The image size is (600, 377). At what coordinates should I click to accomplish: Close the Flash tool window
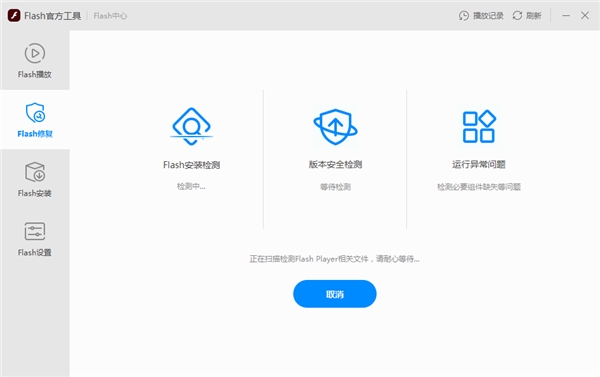[x=585, y=16]
